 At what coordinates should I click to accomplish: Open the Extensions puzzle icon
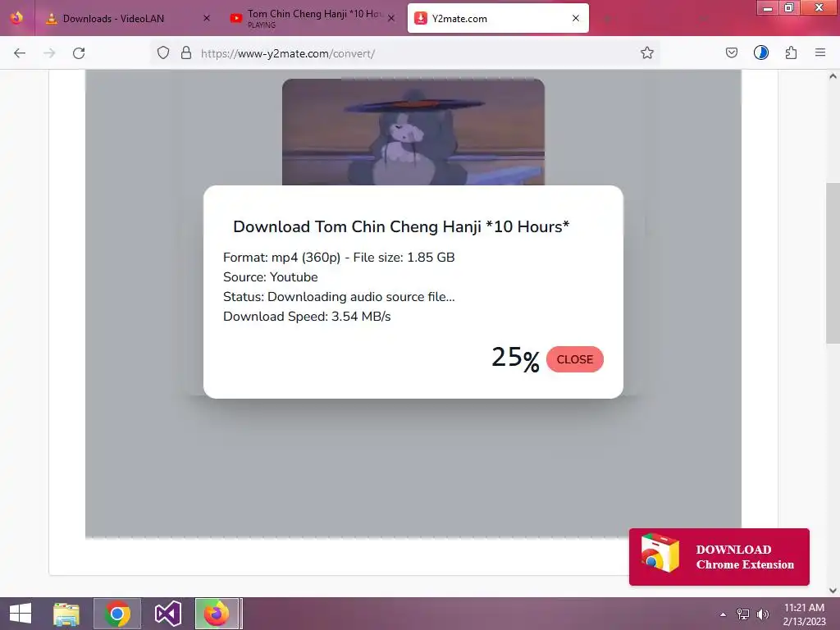[791, 52]
